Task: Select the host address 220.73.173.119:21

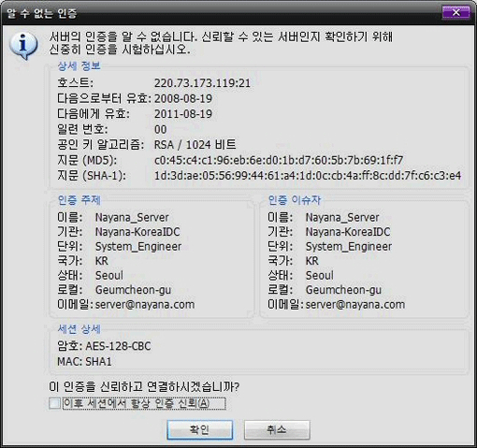Action: pos(202,83)
